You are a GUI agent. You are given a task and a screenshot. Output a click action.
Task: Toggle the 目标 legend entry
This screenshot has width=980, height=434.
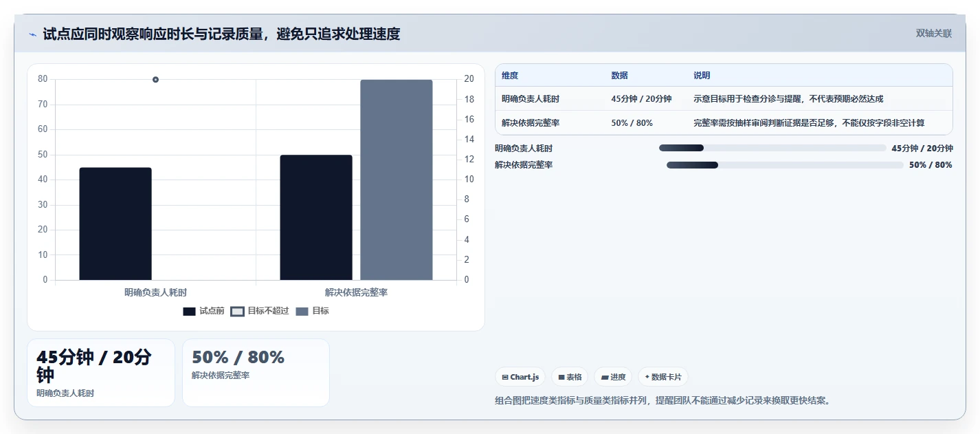coord(312,311)
